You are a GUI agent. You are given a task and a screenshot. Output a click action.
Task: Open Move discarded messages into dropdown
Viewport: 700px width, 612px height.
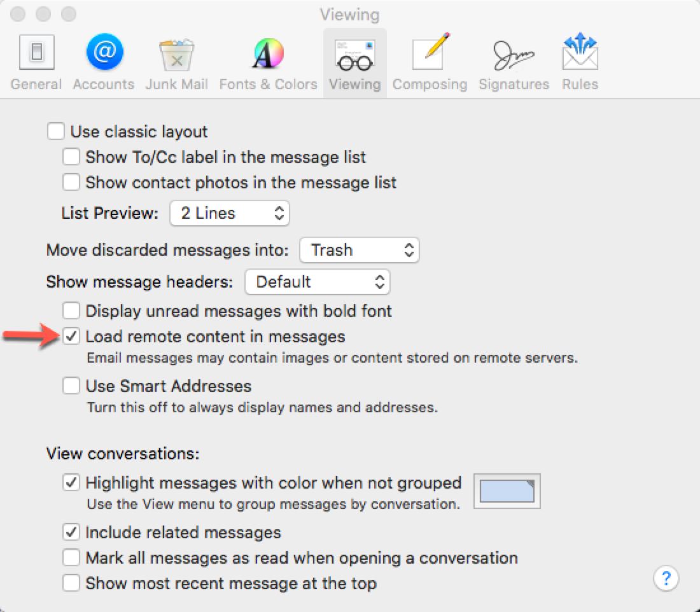point(359,251)
